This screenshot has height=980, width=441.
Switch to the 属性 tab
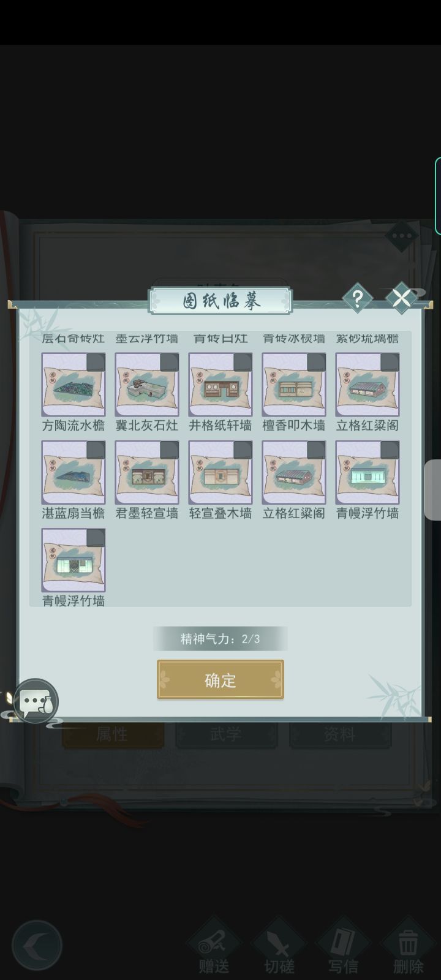[113, 734]
